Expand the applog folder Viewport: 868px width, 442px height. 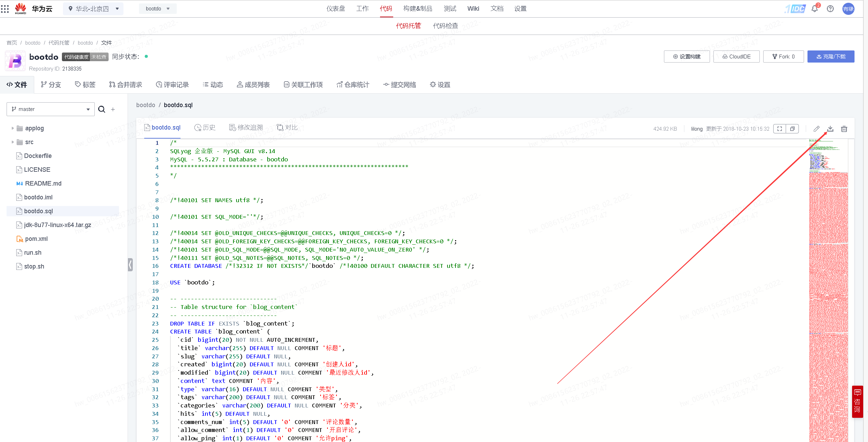tap(13, 128)
